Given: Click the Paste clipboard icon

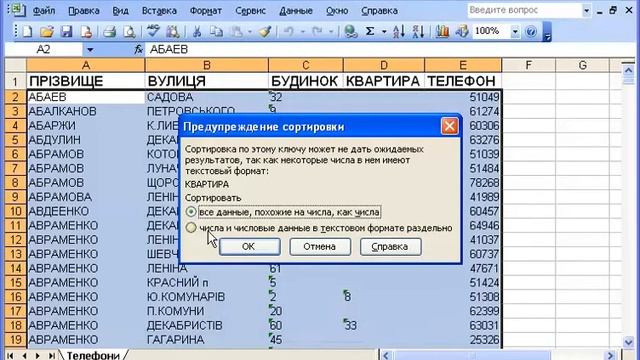Looking at the screenshot, I should click(236, 31).
